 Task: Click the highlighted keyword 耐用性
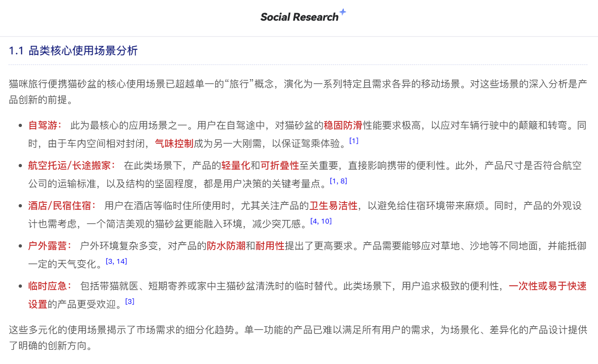pyautogui.click(x=270, y=246)
